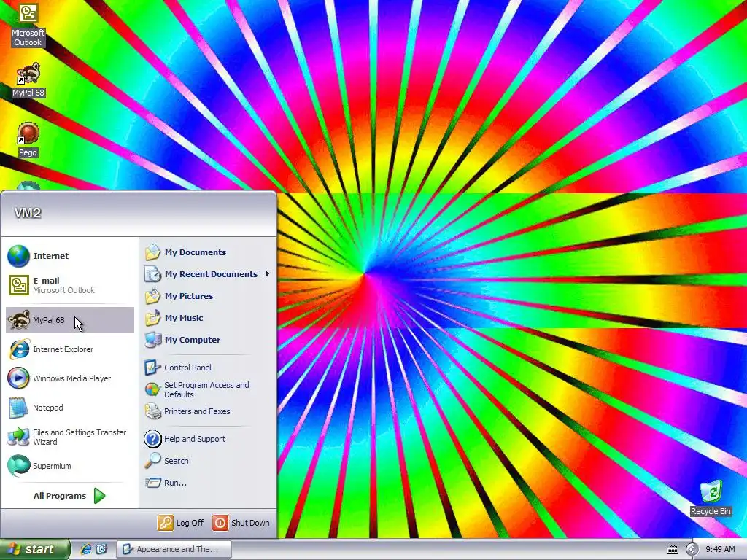Open Set Program Access and Defaults

coord(208,389)
